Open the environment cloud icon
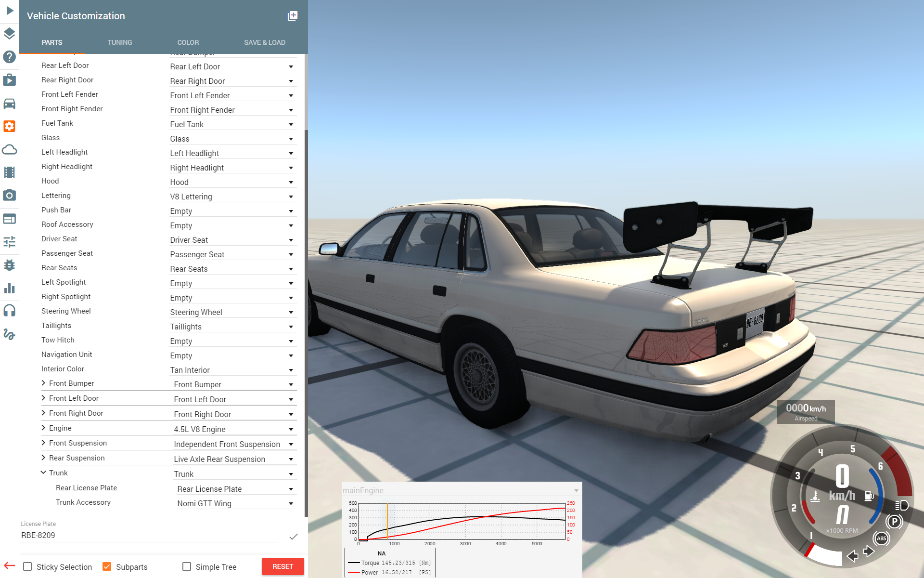The width and height of the screenshot is (924, 578). coord(10,149)
